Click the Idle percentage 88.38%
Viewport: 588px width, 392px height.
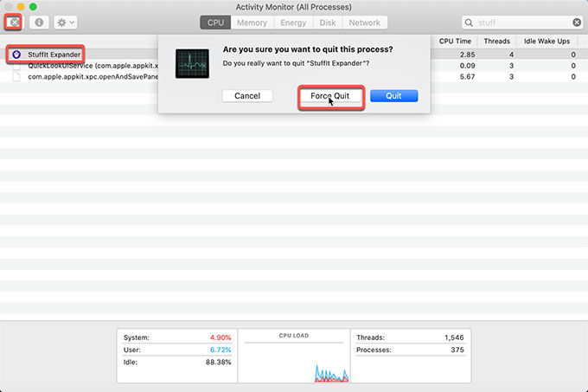point(218,363)
